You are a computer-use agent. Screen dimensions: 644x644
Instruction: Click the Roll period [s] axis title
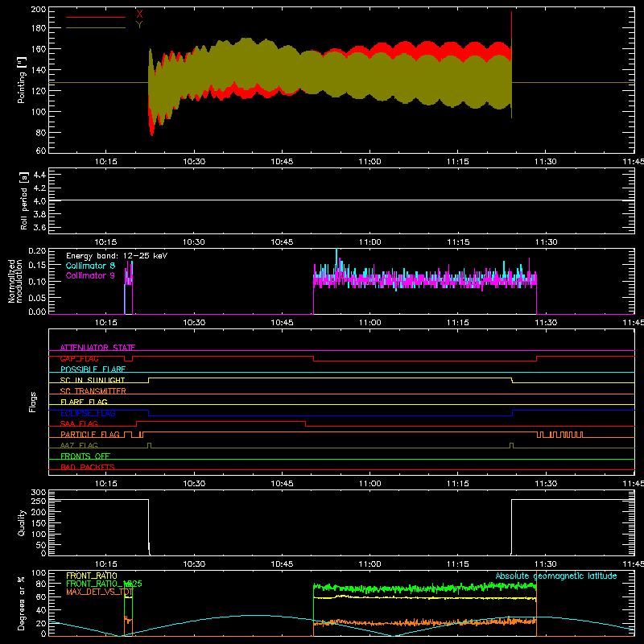click(24, 200)
